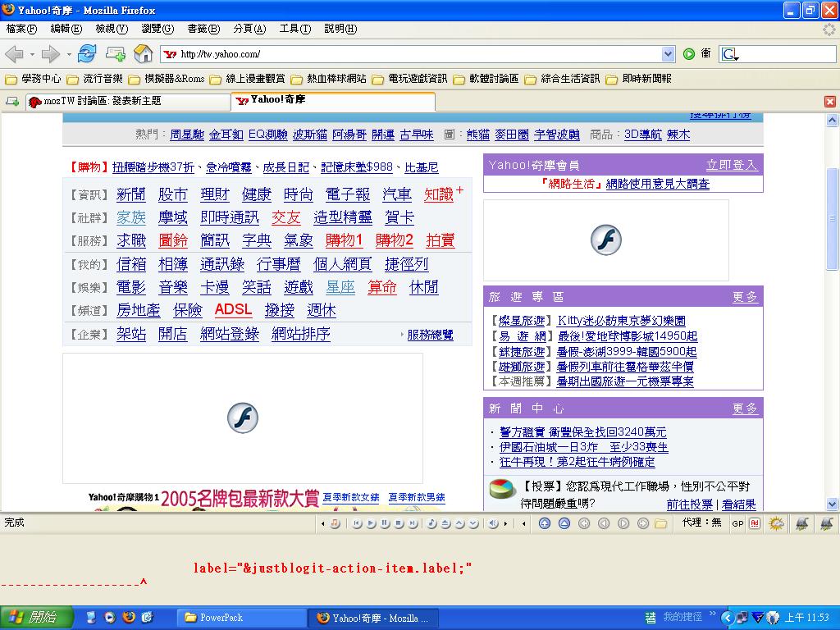
Task: Click the Reload page toolbar icon
Action: [87, 54]
